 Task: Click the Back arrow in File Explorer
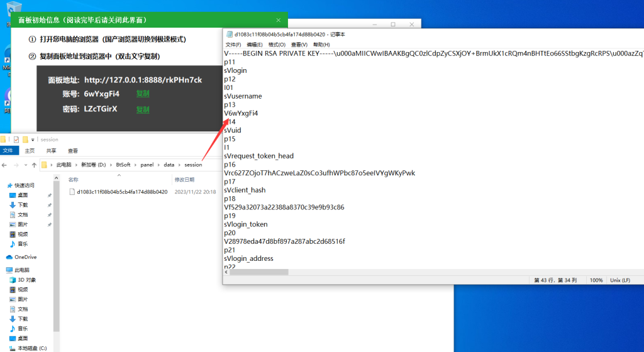(x=5, y=165)
